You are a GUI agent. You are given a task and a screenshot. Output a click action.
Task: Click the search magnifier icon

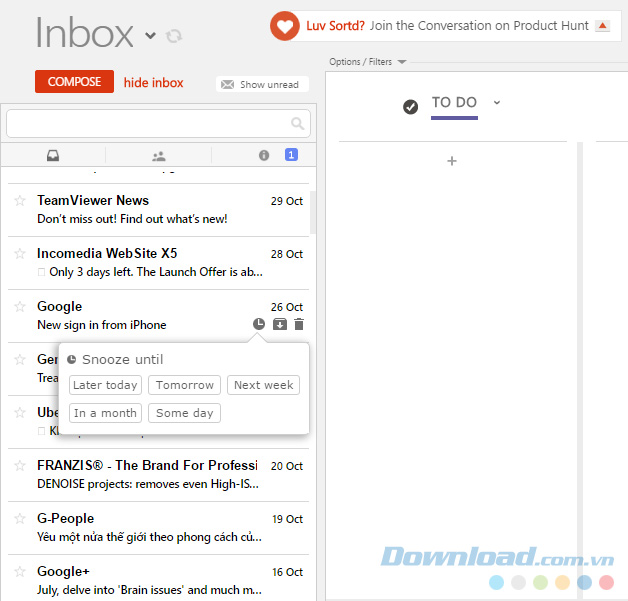point(297,123)
